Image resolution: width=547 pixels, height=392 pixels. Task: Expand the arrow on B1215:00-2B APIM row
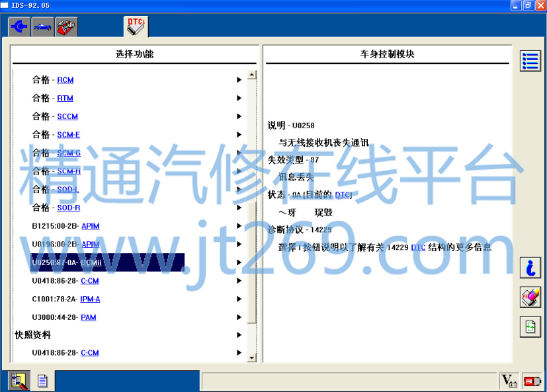click(239, 226)
